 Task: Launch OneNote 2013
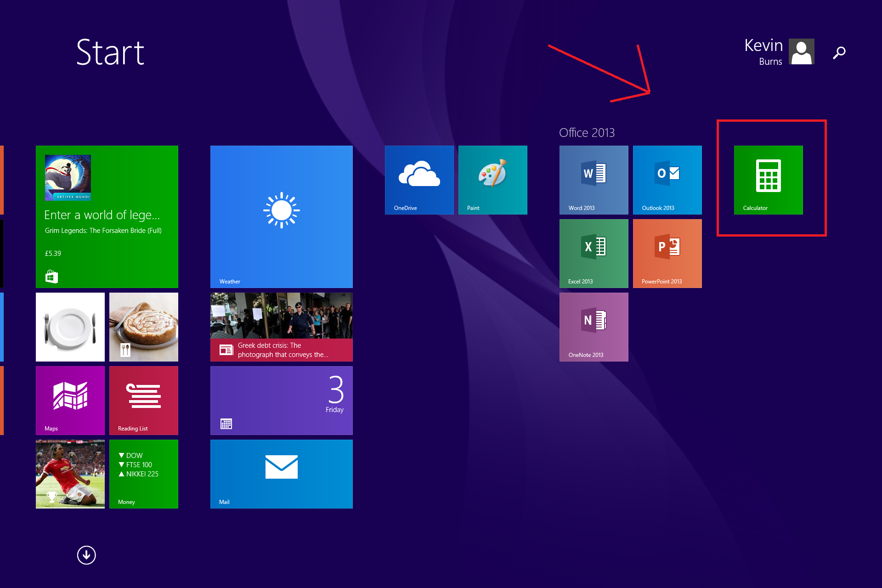tap(594, 327)
